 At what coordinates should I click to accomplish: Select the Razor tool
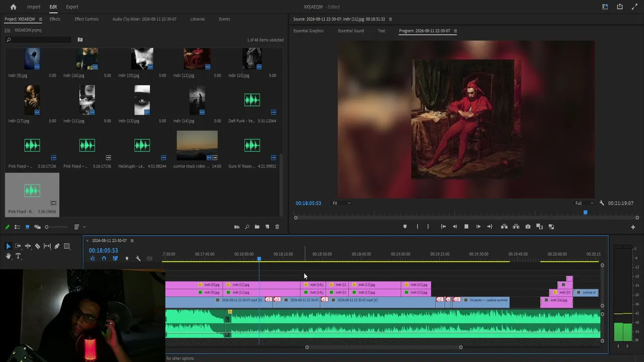pos(37,246)
